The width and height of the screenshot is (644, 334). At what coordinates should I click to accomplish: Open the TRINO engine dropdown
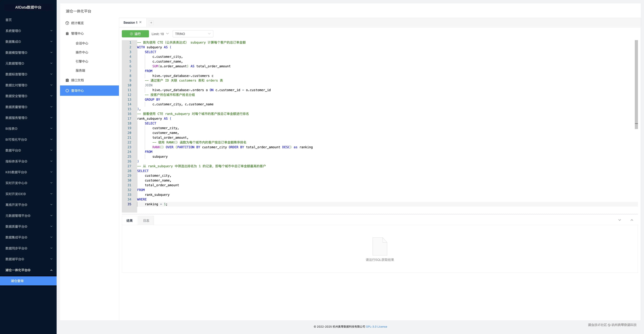pyautogui.click(x=193, y=34)
